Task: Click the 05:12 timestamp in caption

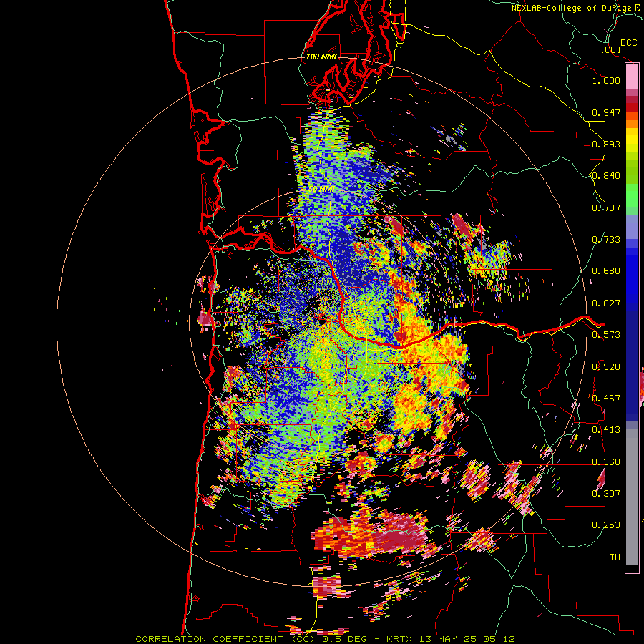Action: (499, 639)
